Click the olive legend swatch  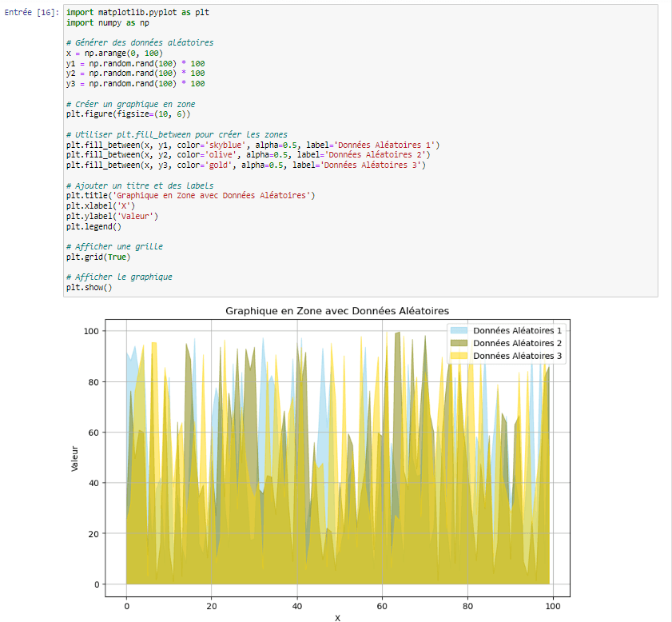coord(459,343)
